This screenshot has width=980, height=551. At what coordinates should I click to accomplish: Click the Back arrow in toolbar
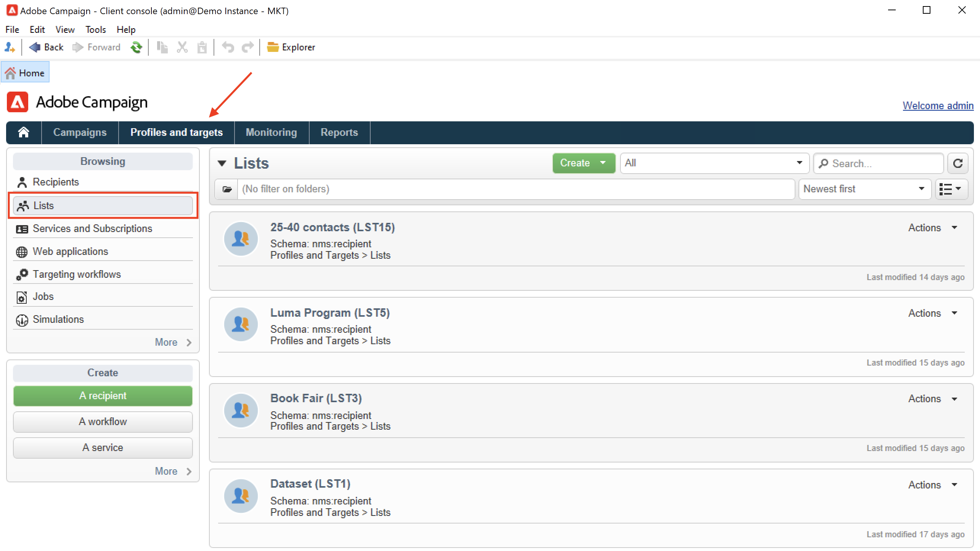pyautogui.click(x=35, y=47)
